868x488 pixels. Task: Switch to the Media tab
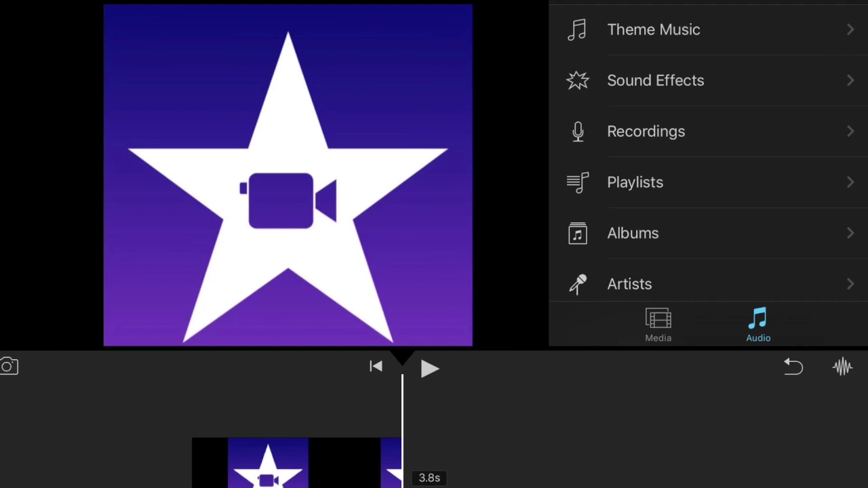tap(658, 325)
